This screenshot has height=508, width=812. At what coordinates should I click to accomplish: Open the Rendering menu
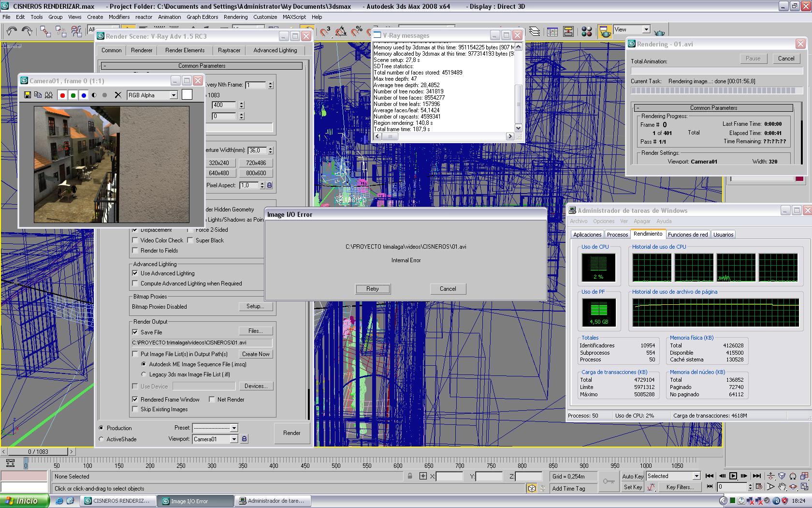(x=235, y=17)
